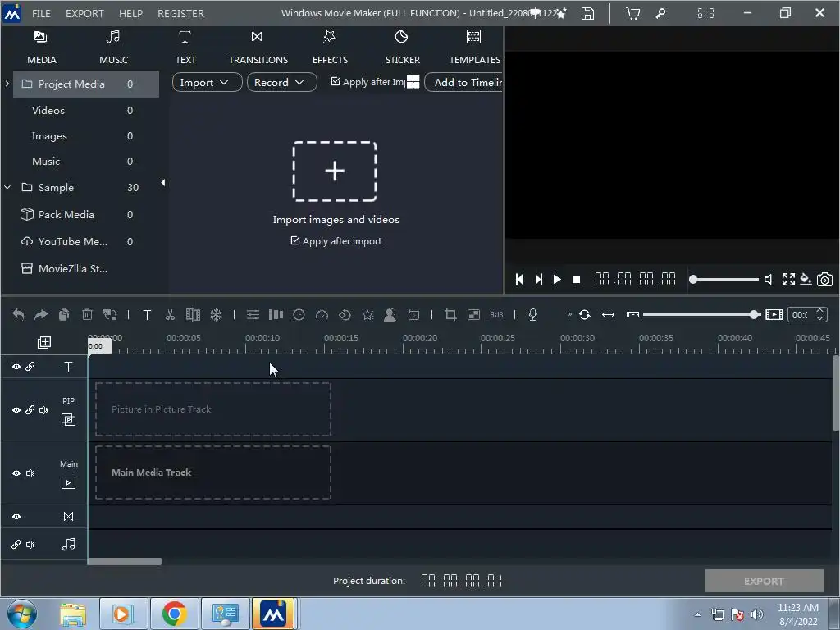Step to next frame in preview
The height and width of the screenshot is (630, 840).
point(538,279)
